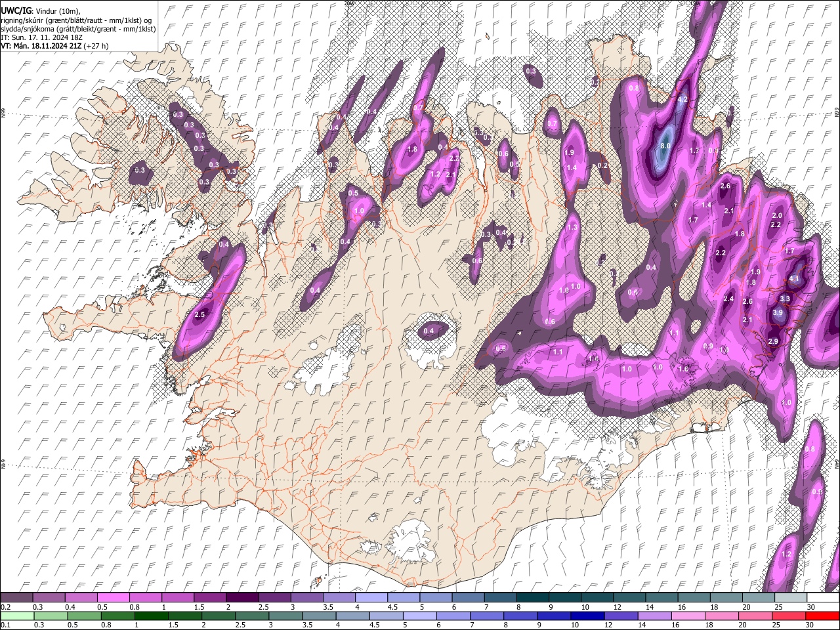The image size is (840, 630).
Task: Click the bright pink 0.5 swatch in upper legend
Action: point(113,598)
